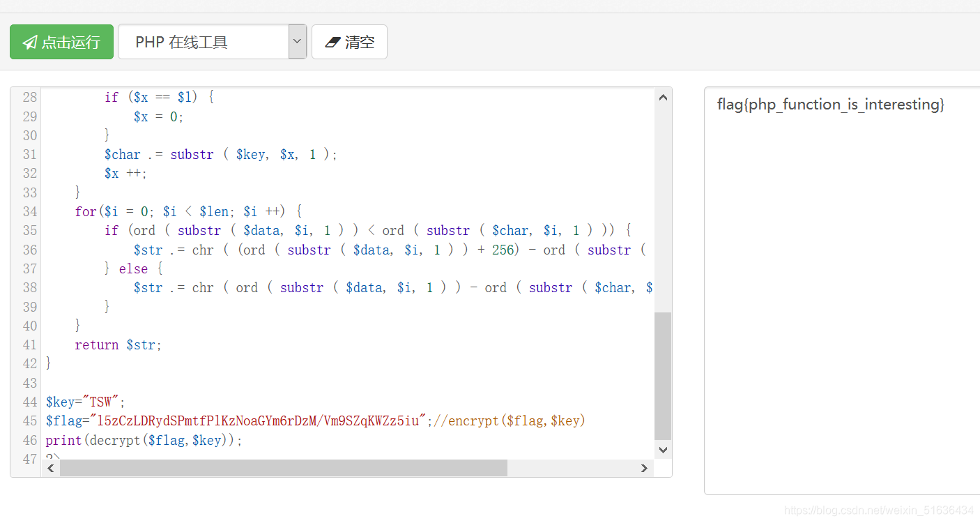
Task: Click the print(decrypt($flag,$key)); line
Action: click(x=144, y=440)
